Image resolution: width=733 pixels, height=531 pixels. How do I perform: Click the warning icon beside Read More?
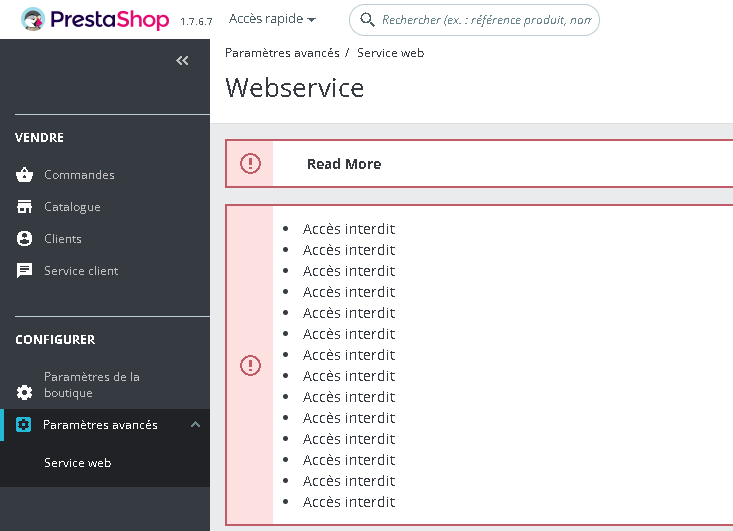pyautogui.click(x=250, y=164)
